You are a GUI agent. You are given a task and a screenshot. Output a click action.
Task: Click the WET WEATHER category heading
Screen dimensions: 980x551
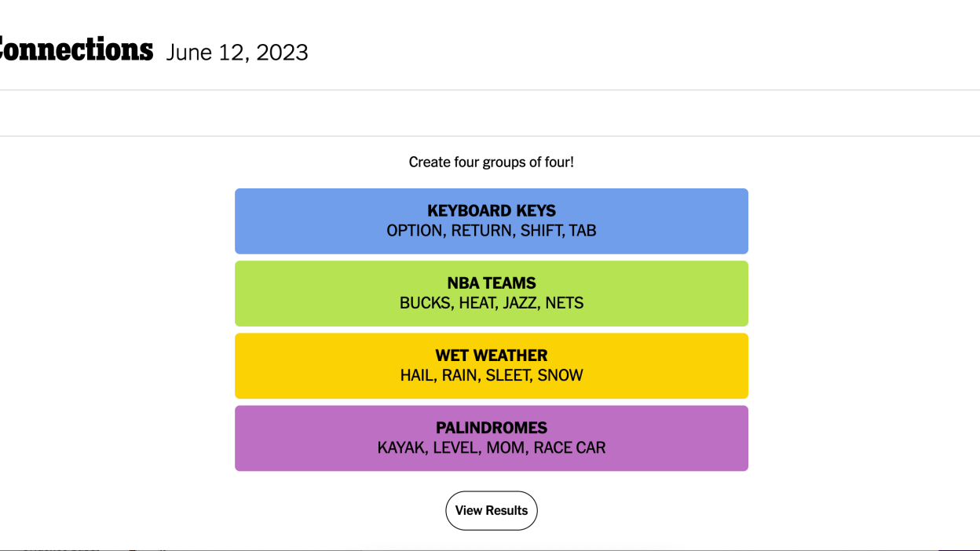492,356
